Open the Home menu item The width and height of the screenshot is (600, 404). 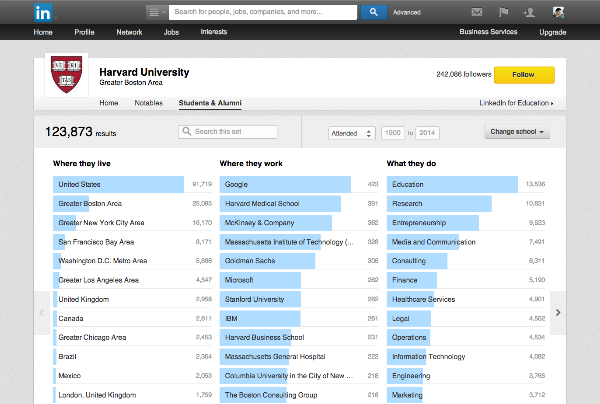tap(43, 32)
